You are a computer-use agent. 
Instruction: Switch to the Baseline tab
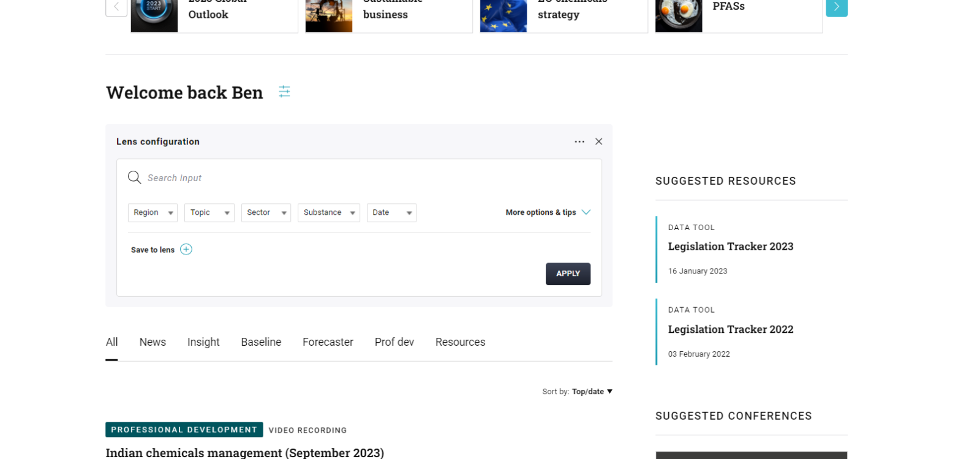(x=261, y=342)
